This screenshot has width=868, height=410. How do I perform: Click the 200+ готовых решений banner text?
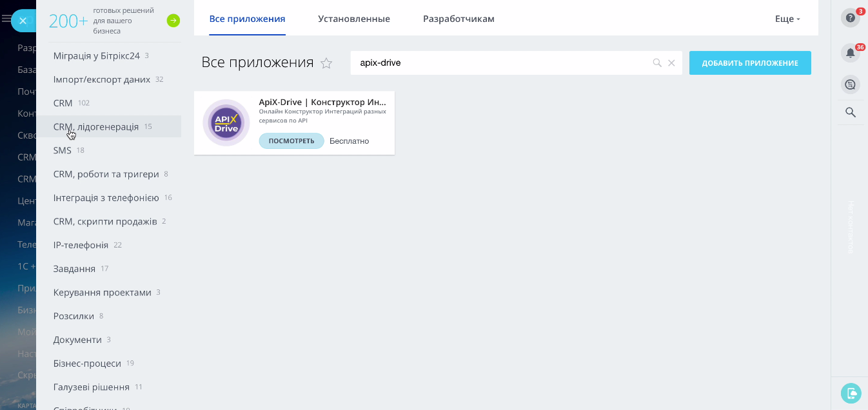[102, 21]
